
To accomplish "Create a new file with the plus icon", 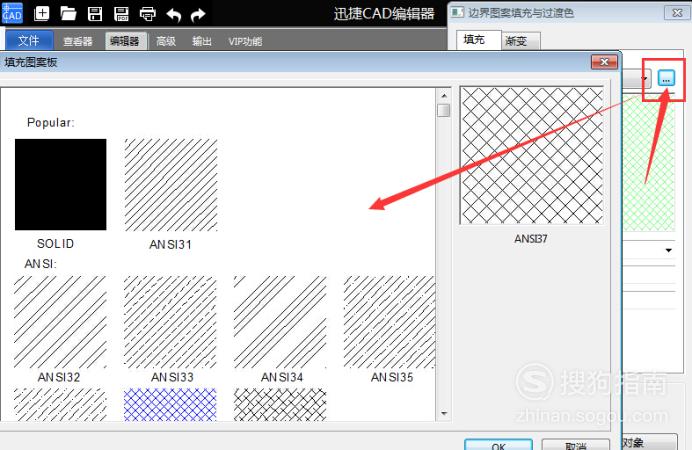I will (41, 14).
